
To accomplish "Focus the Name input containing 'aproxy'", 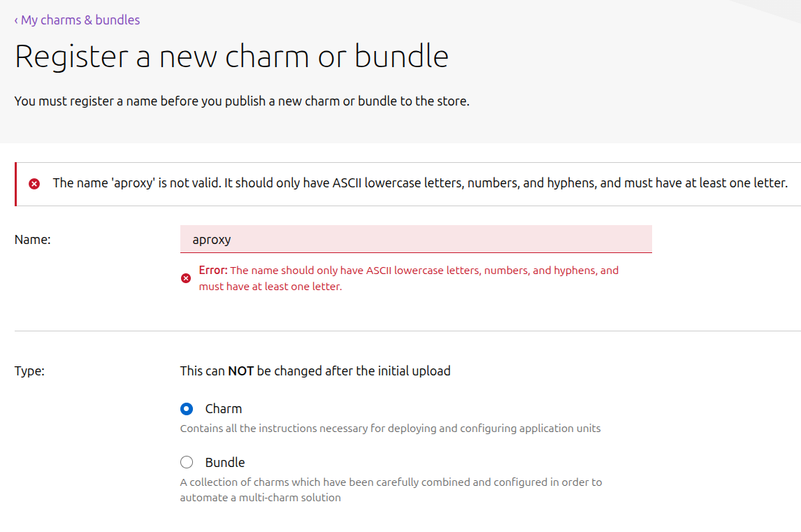I will [x=416, y=239].
